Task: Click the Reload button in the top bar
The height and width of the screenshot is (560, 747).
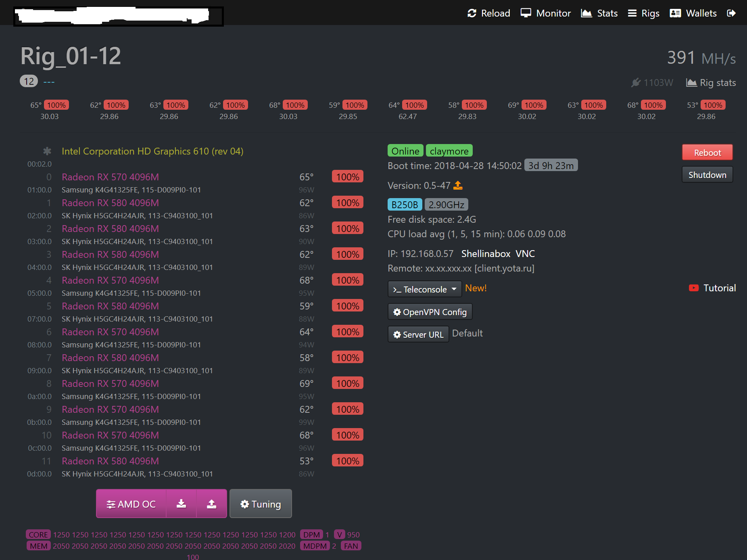Action: tap(489, 13)
